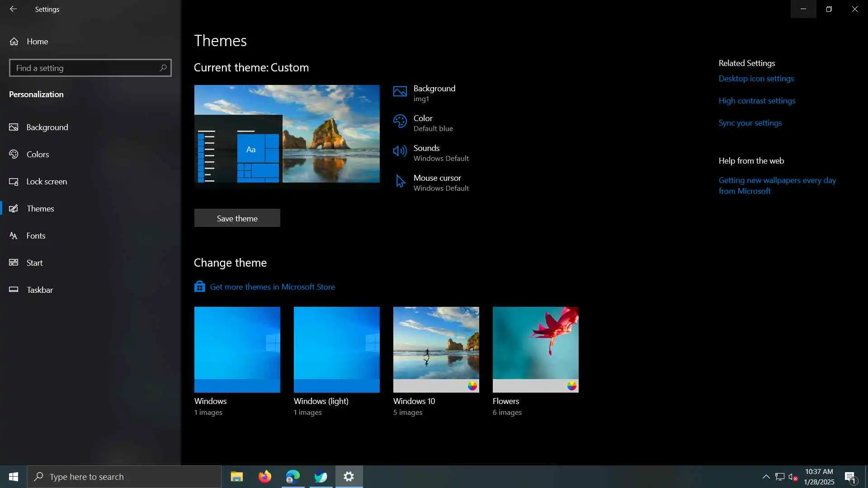Image resolution: width=868 pixels, height=488 pixels.
Task: Select the Windows (light) theme thumbnail
Action: [x=336, y=349]
